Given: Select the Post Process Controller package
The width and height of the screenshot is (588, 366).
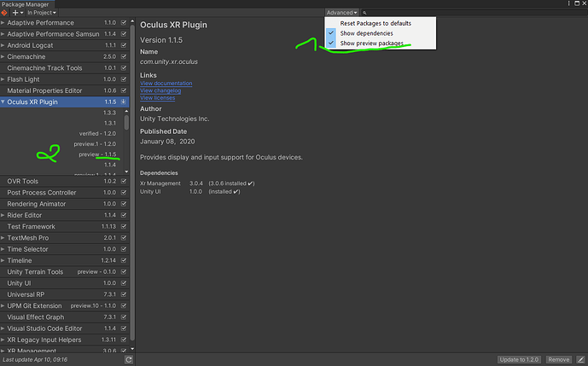Looking at the screenshot, I should (x=65, y=192).
